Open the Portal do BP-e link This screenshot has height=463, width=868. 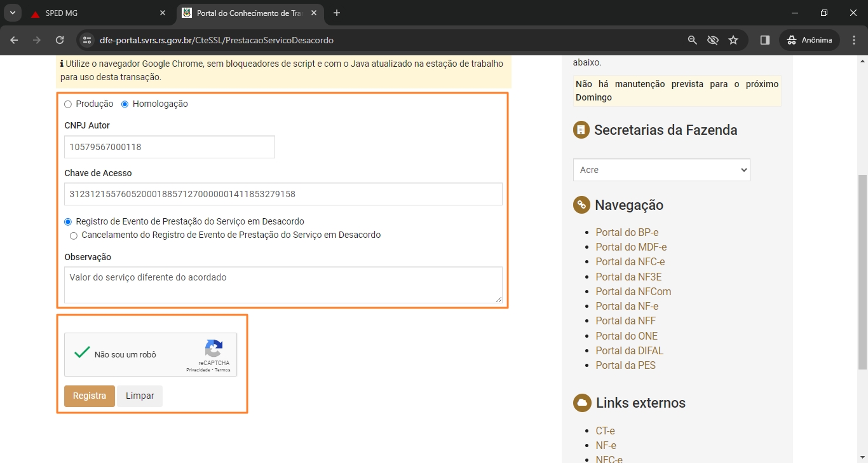click(x=627, y=232)
